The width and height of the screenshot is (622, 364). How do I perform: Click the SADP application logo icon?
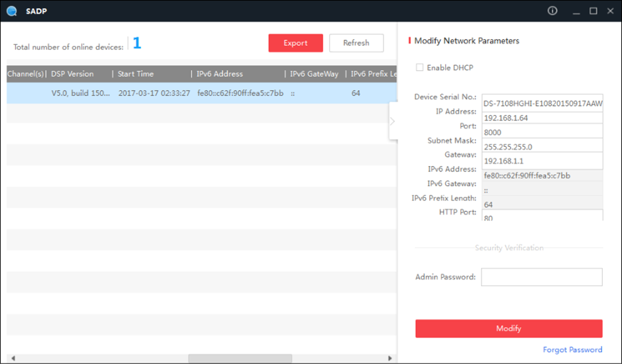(11, 11)
